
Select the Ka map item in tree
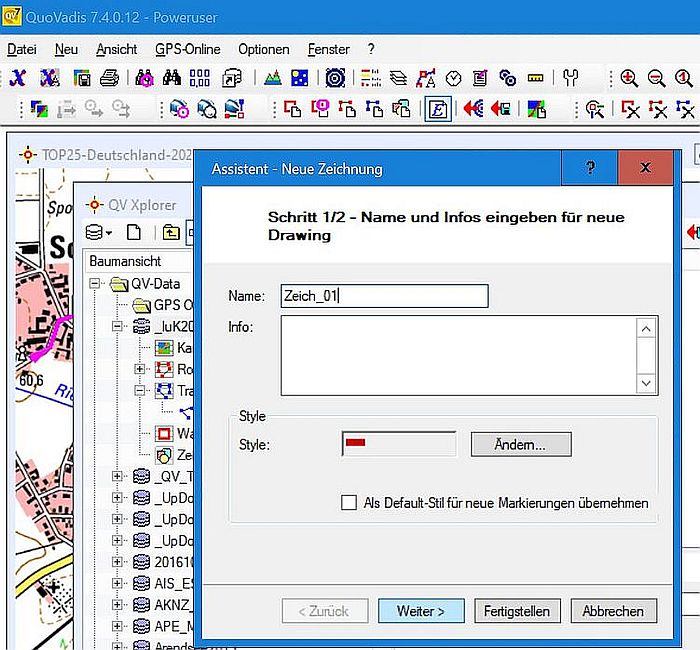click(174, 348)
